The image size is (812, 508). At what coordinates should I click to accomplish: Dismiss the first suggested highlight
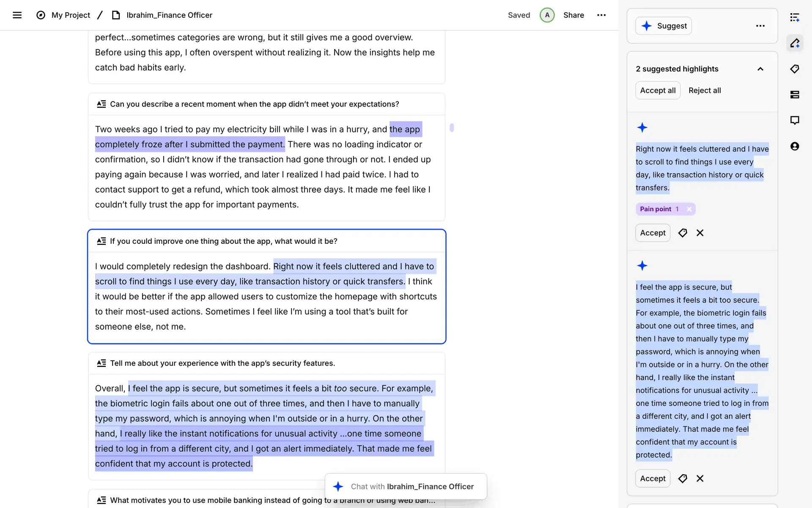pos(700,233)
